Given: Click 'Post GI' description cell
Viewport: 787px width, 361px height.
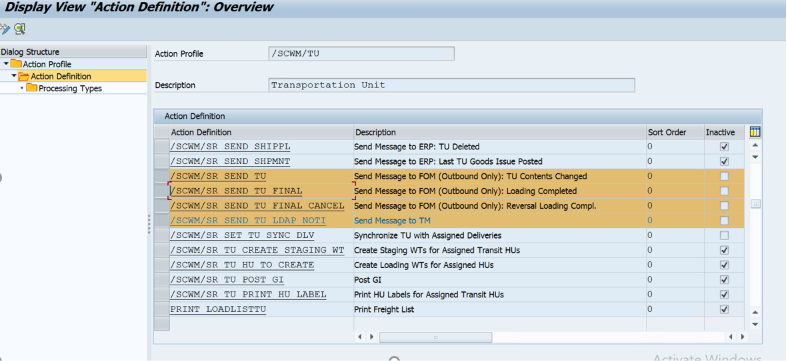Looking at the screenshot, I should tap(499, 280).
